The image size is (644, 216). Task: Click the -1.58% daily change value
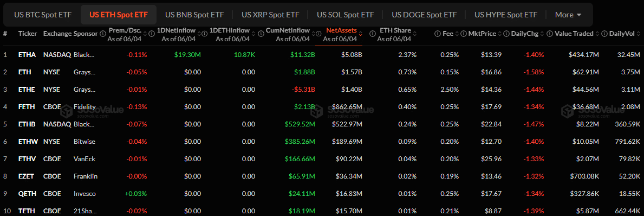(534, 72)
